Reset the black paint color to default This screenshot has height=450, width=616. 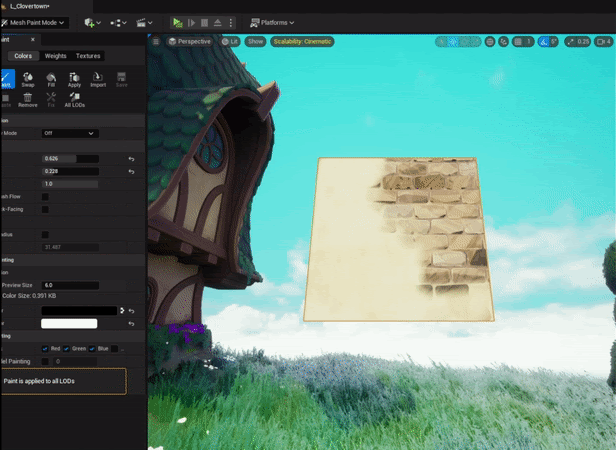131,311
